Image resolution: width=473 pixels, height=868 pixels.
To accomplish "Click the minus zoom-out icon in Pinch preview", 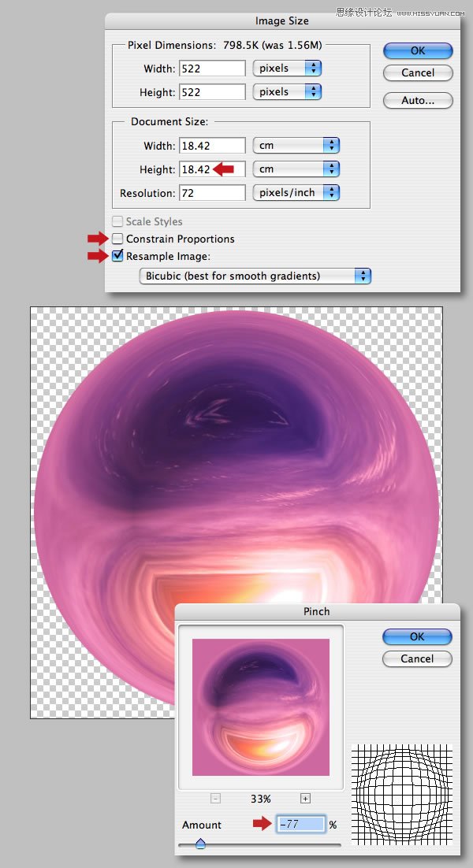I will point(216,798).
